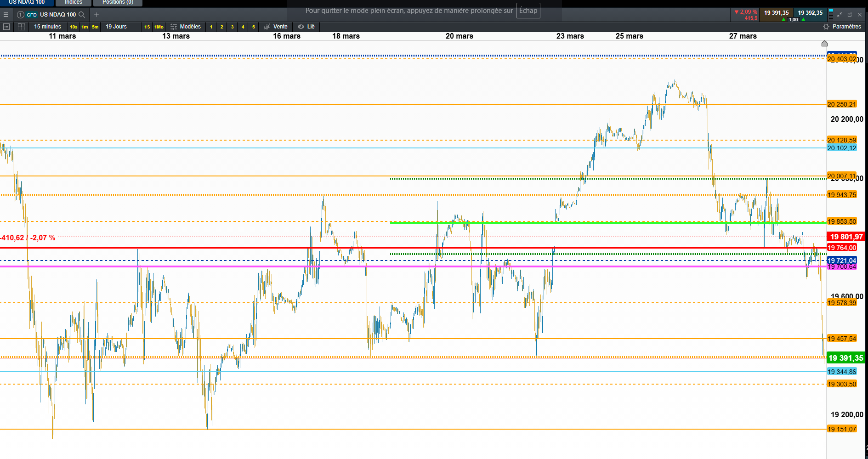The image size is (868, 459).
Task: Open the Positions (0) tab
Action: pyautogui.click(x=118, y=2)
